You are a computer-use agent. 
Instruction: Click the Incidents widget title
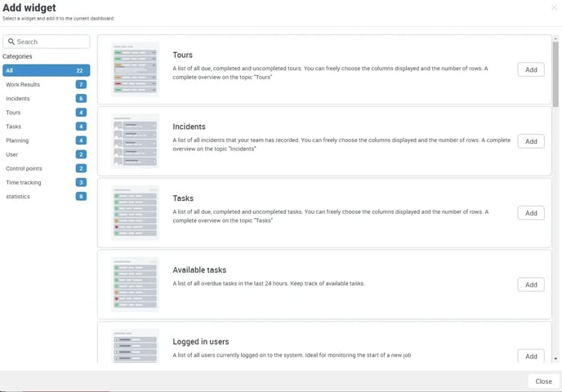pyautogui.click(x=189, y=127)
